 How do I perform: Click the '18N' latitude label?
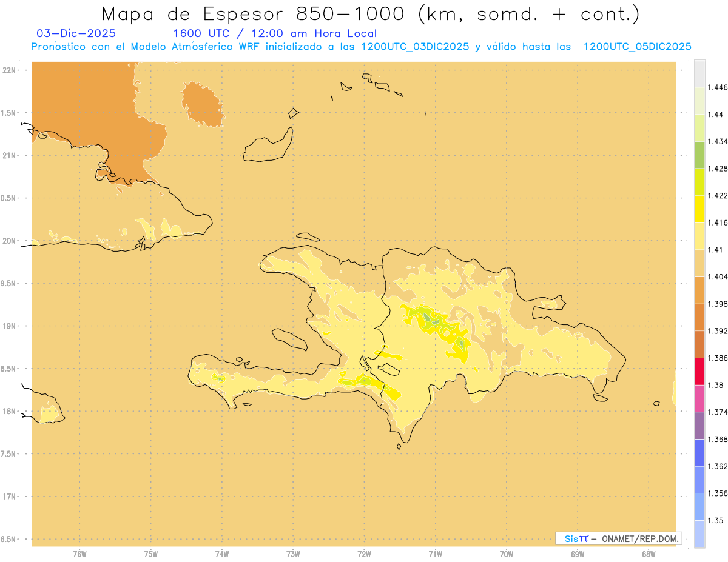click(8, 411)
